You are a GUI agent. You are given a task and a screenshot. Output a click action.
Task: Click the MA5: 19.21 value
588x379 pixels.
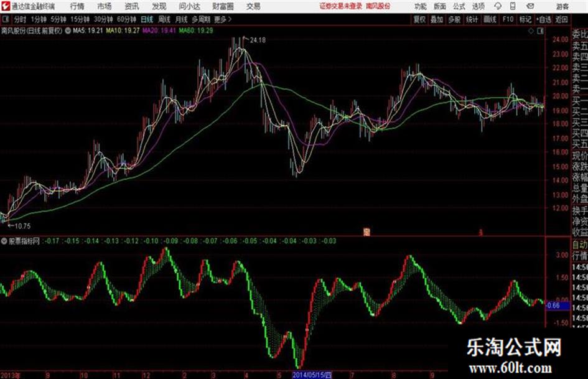tap(88, 30)
